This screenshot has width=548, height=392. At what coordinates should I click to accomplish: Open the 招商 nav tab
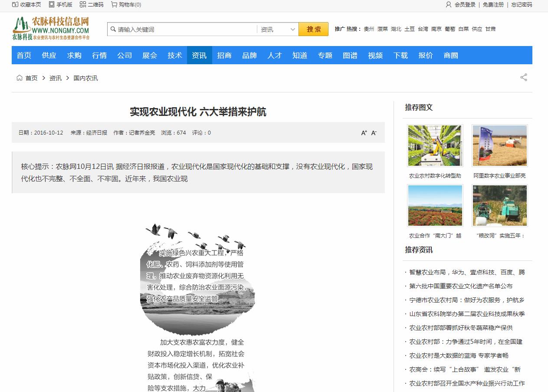224,55
